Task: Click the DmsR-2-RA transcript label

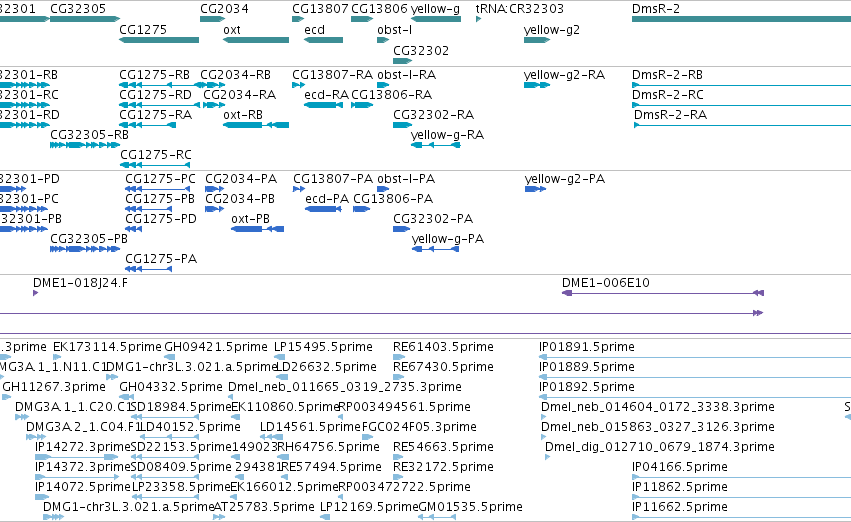Action: click(x=670, y=115)
